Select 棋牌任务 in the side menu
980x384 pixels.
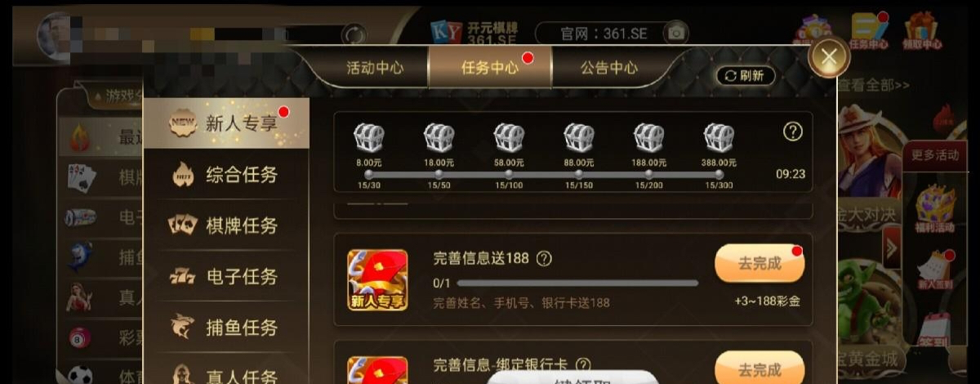click(226, 225)
